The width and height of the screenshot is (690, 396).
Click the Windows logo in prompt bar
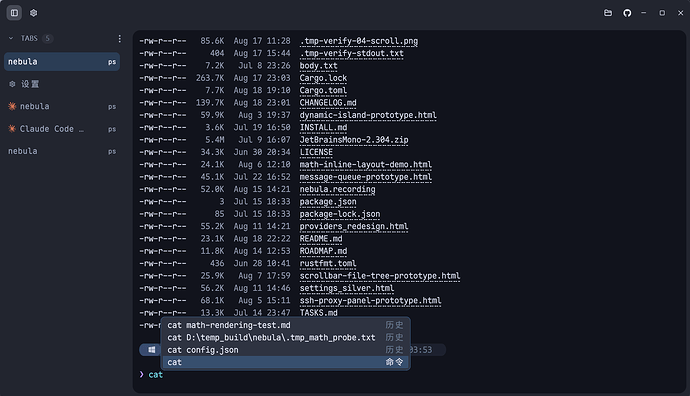pos(152,350)
